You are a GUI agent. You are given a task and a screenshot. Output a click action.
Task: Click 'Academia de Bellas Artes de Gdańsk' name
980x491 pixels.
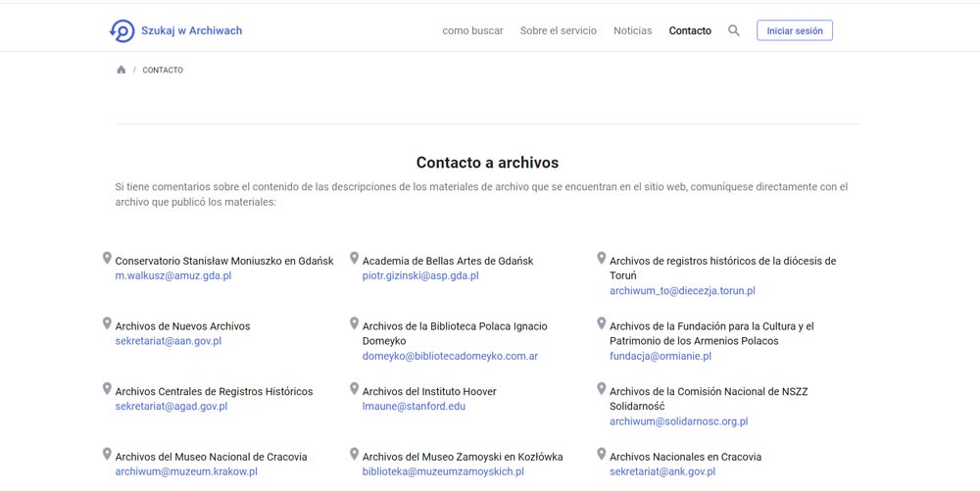[448, 261]
